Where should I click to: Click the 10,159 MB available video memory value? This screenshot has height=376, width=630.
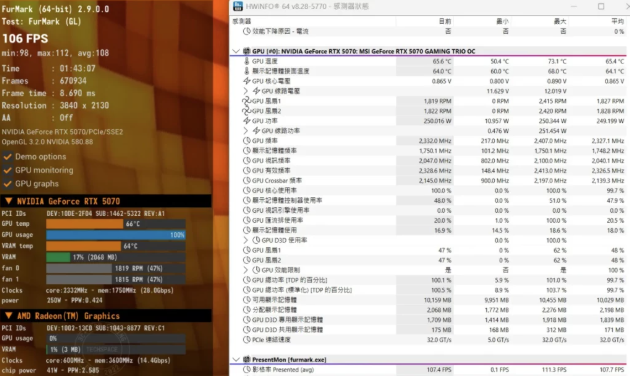coord(438,300)
